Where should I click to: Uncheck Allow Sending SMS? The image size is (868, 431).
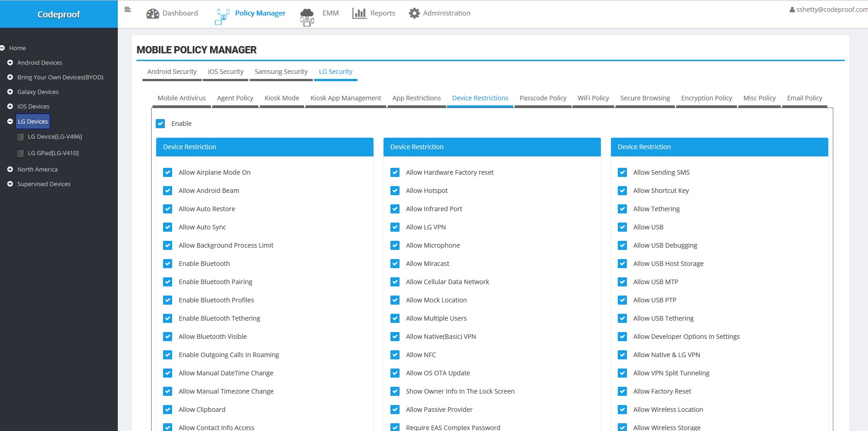pyautogui.click(x=622, y=172)
